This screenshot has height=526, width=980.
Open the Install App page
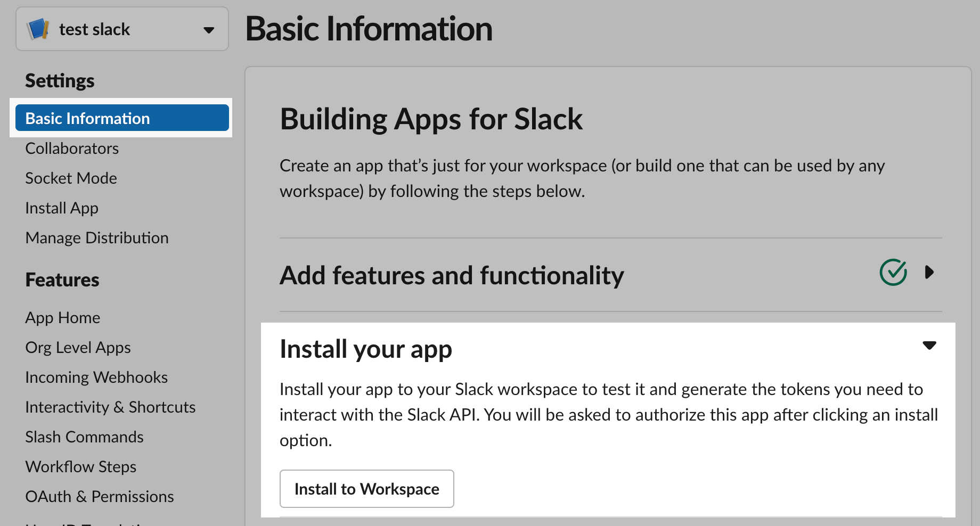coord(61,208)
